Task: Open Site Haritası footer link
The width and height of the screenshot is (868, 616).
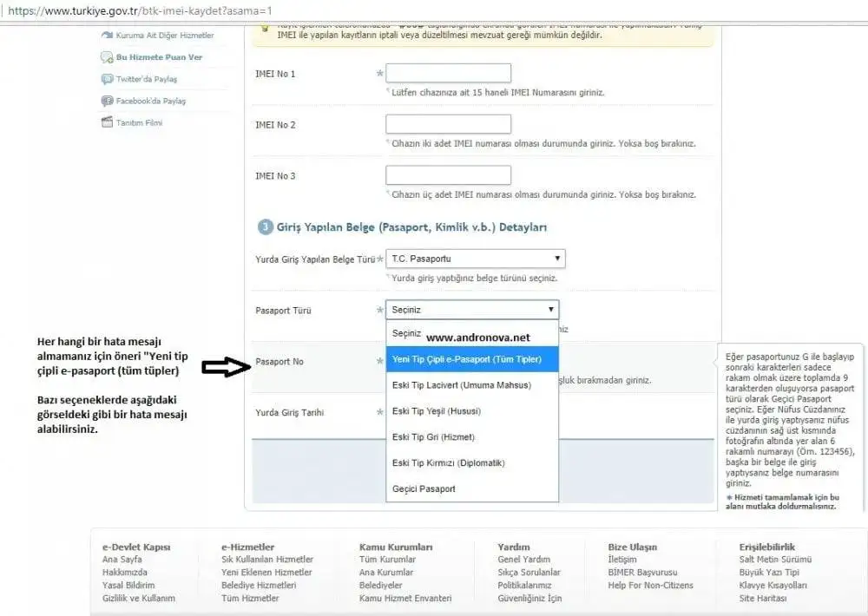Action: click(763, 599)
